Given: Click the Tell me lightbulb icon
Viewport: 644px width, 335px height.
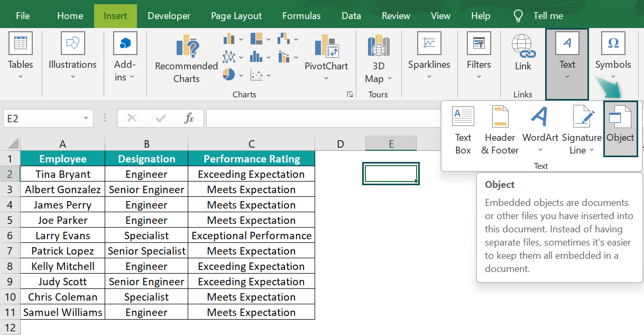Looking at the screenshot, I should [518, 15].
